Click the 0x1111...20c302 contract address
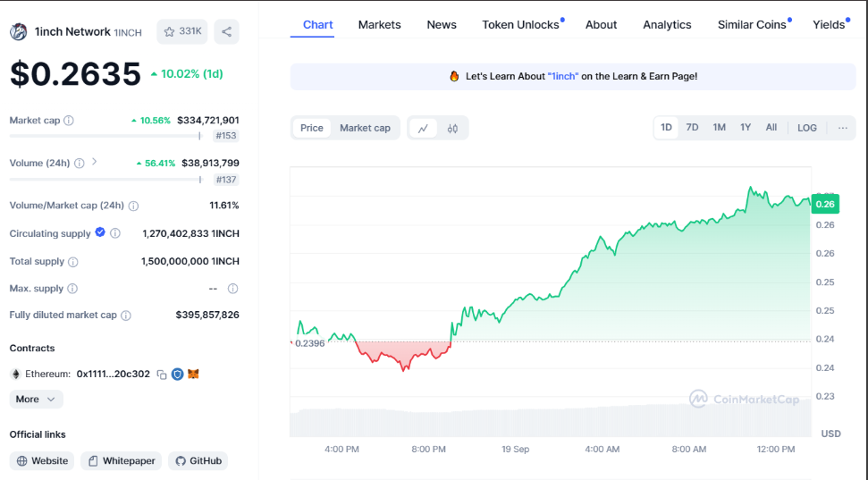Image resolution: width=868 pixels, height=480 pixels. (113, 375)
